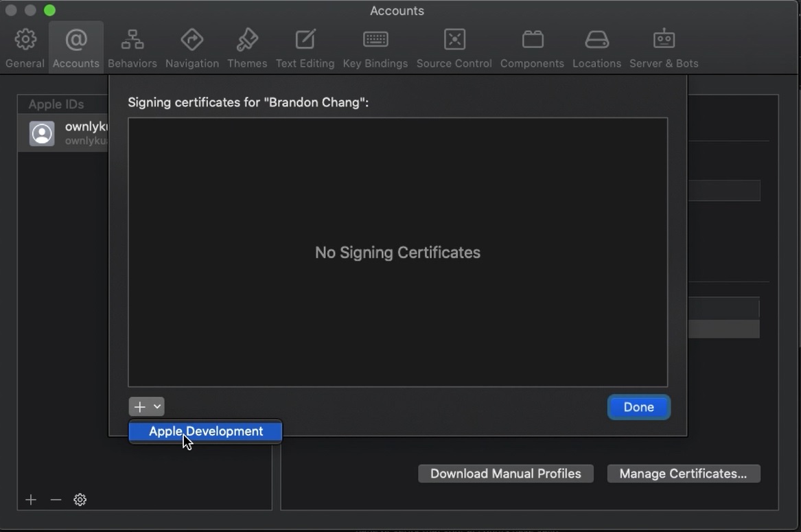Viewport: 801px width, 532px height.
Task: Open Key Bindings preferences
Action: coord(375,48)
